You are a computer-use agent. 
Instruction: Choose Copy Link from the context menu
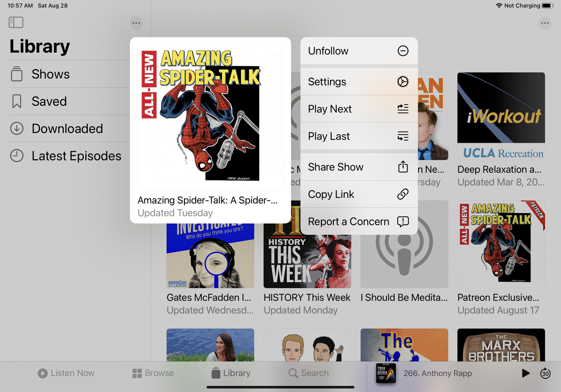[x=359, y=194]
